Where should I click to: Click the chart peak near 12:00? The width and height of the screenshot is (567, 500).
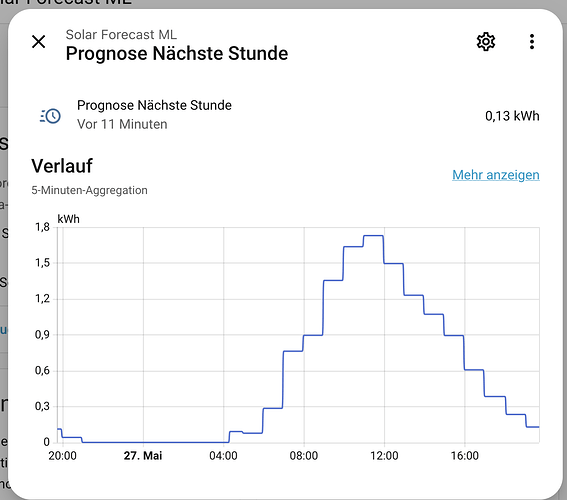[x=374, y=236]
